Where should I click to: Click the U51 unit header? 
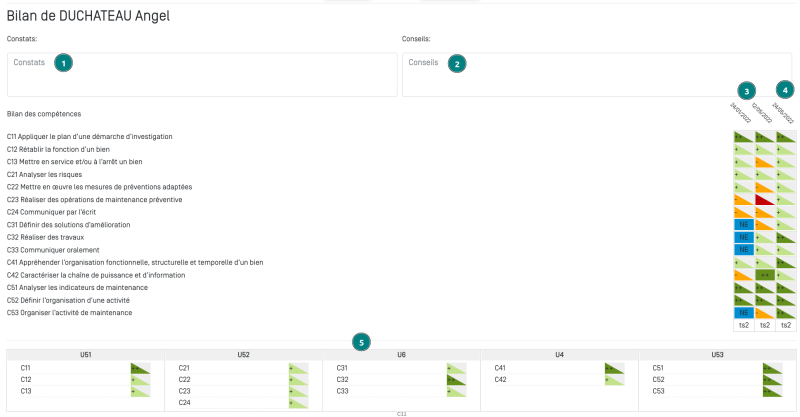pos(86,354)
